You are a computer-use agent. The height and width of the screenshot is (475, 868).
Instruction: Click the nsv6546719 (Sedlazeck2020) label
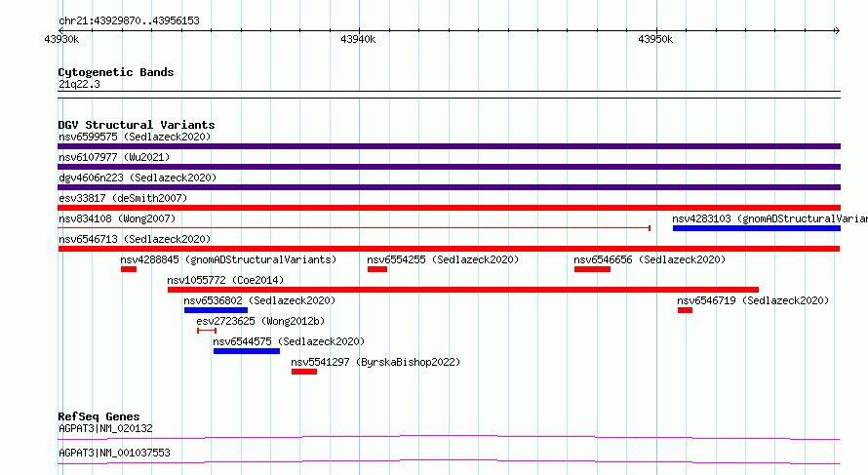point(753,300)
